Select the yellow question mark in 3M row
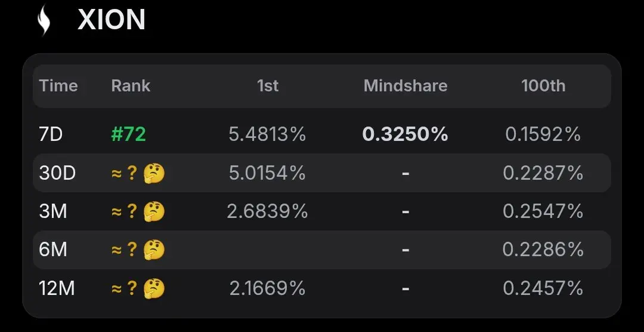The width and height of the screenshot is (644, 332). [x=132, y=211]
